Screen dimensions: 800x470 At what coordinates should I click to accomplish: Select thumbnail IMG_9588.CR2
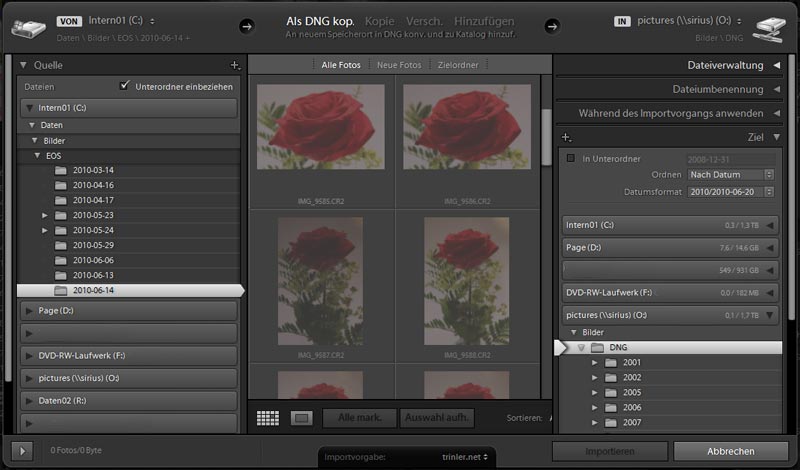467,281
